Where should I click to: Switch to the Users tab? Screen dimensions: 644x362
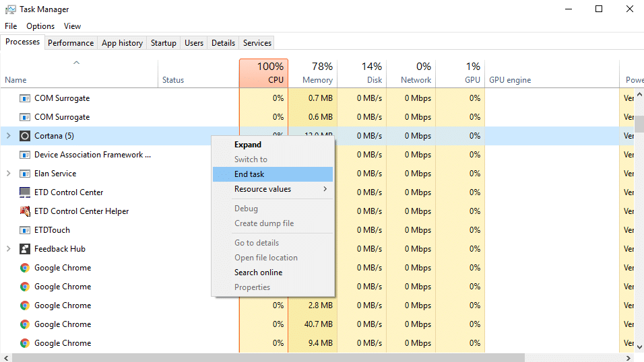tap(194, 42)
